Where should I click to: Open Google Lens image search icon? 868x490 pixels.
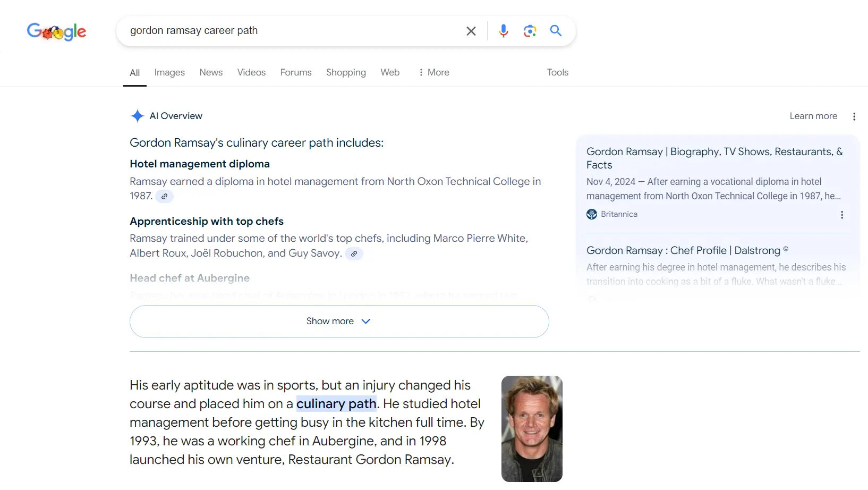point(530,31)
